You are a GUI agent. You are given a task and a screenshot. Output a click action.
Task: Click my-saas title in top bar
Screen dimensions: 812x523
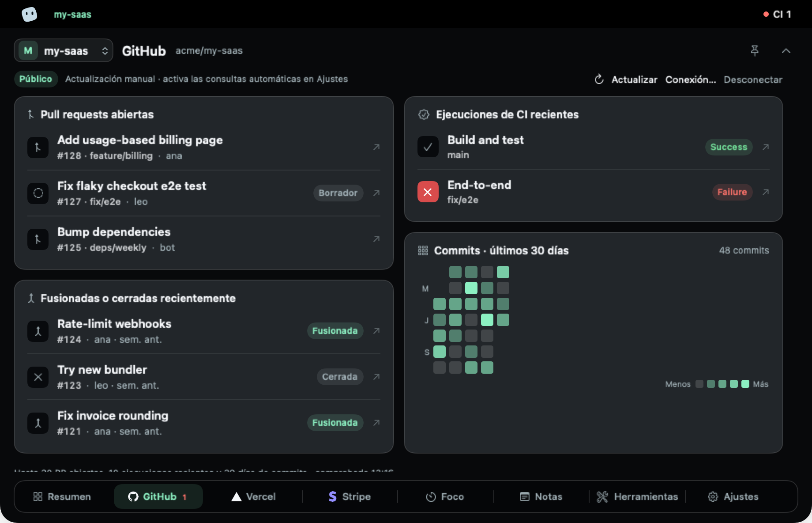tap(72, 15)
